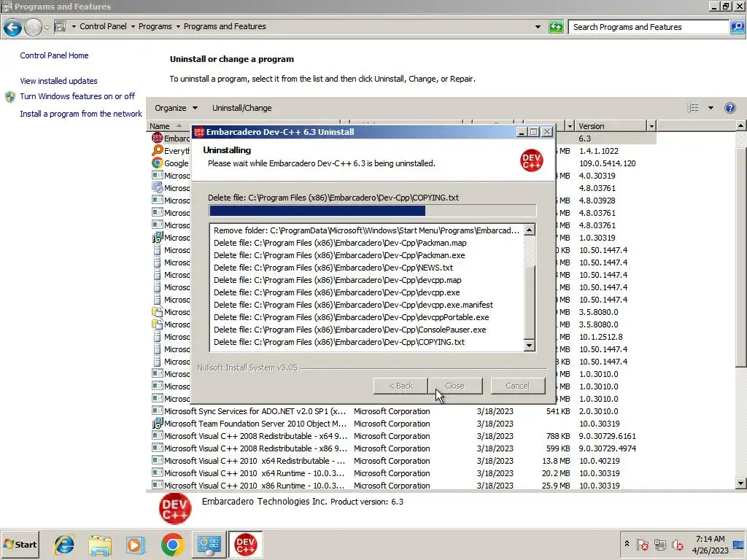Click the Control Panel breadcrumb
The width and height of the screenshot is (747, 560).
[x=103, y=26]
